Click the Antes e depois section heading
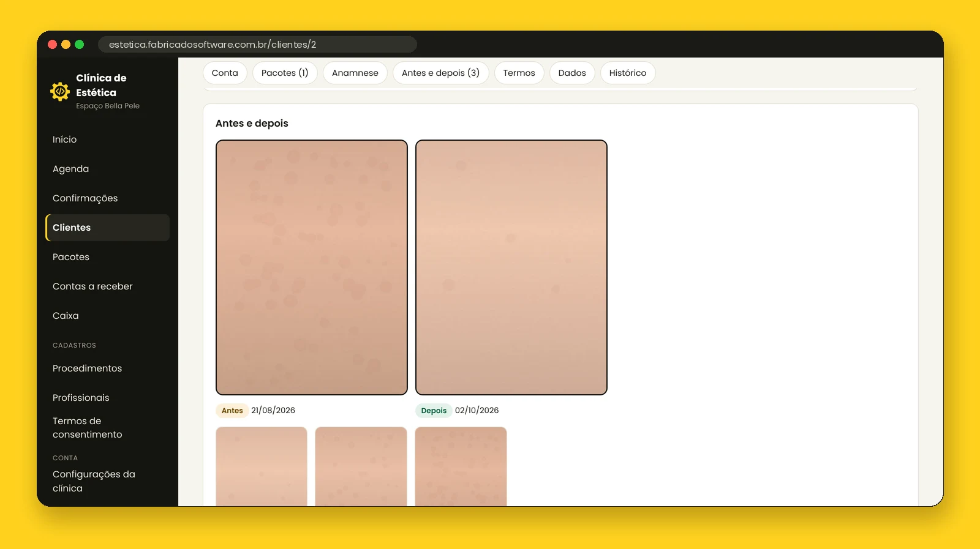Screen dimensions: 980x549 (x=252, y=123)
